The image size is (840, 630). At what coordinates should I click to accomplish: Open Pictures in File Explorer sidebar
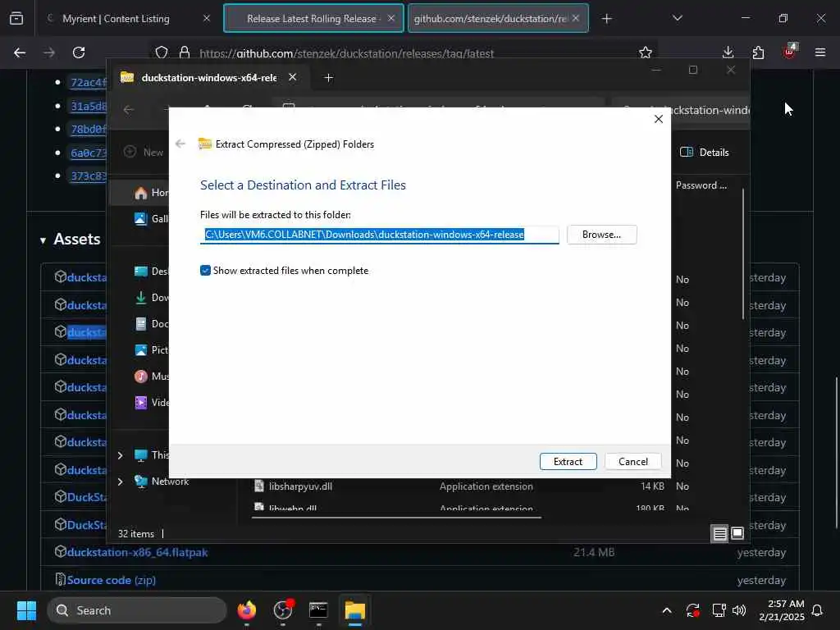151,349
